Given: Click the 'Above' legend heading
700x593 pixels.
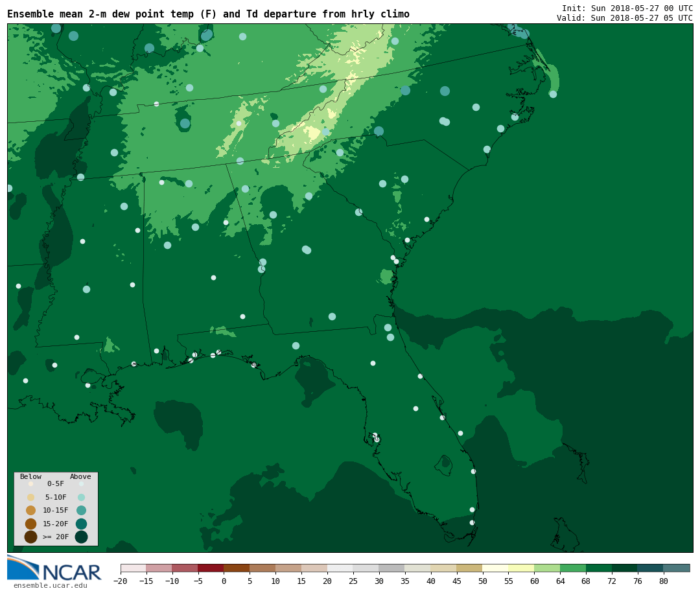Looking at the screenshot, I should tap(80, 476).
